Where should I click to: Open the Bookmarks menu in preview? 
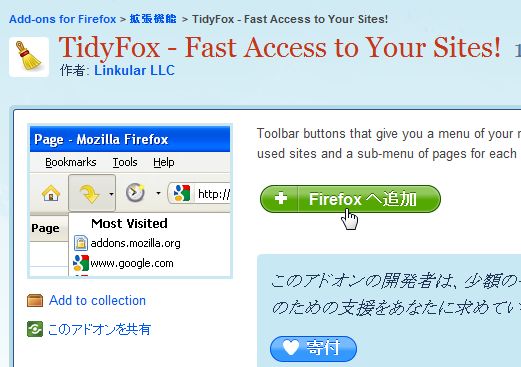[71, 162]
